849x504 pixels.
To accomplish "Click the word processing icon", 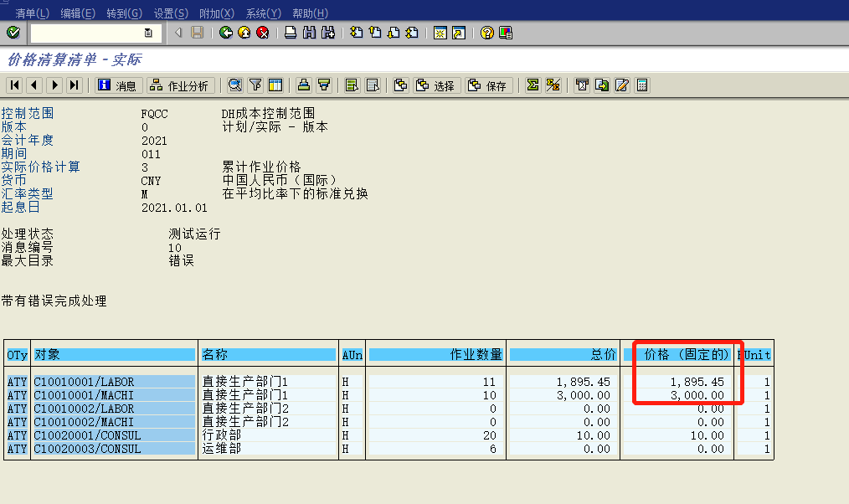I will 582,85.
